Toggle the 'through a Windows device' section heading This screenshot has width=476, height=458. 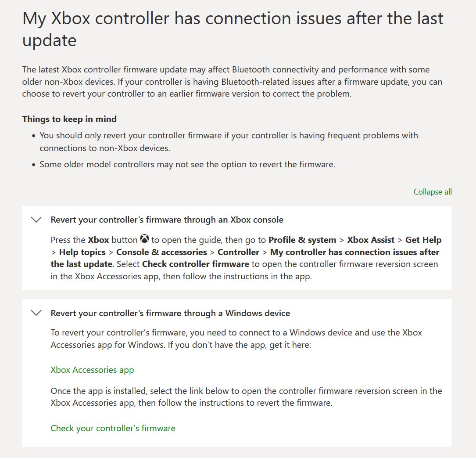pos(170,313)
